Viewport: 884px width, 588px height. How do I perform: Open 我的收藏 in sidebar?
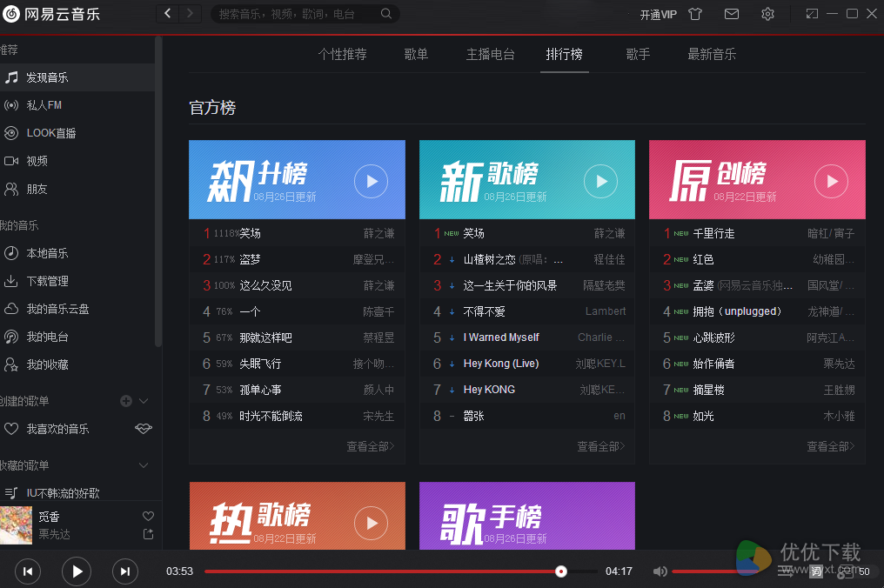(x=77, y=364)
